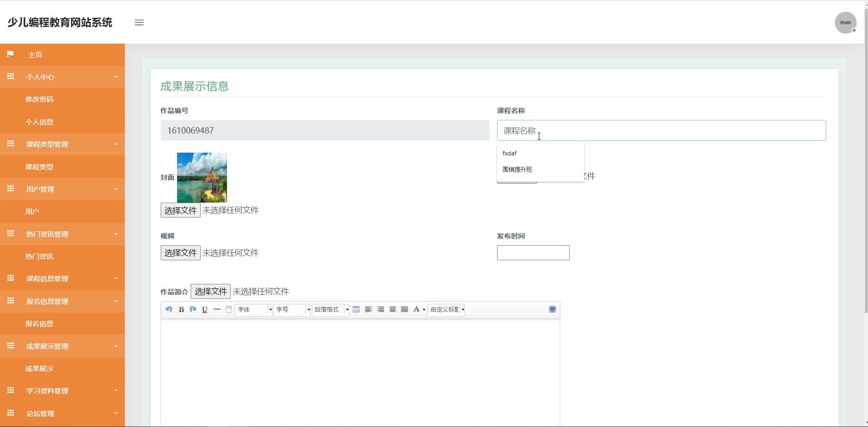The width and height of the screenshot is (868, 427).
Task: Collapse the 用户管理 section arrow
Action: tap(116, 189)
